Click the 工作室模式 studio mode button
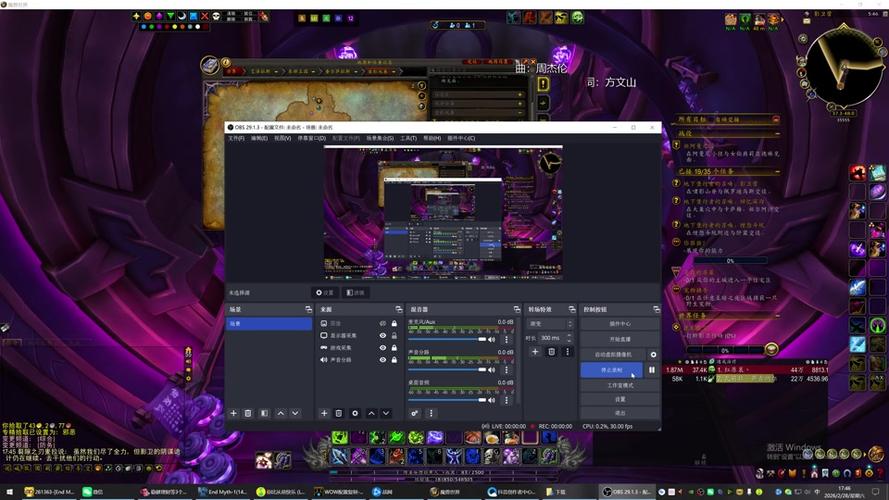The width and height of the screenshot is (889, 500). [620, 385]
